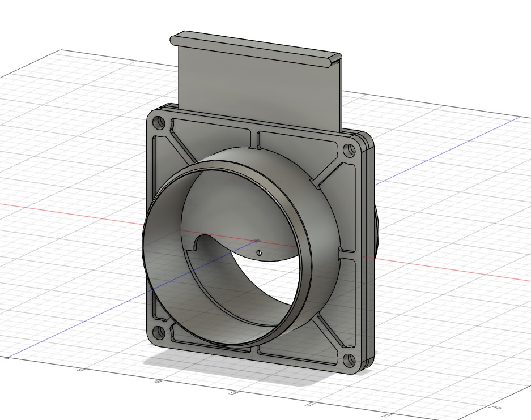Click the rounded handle bar atop the slide gate
Screen dimensions: 531x420
tap(256, 48)
